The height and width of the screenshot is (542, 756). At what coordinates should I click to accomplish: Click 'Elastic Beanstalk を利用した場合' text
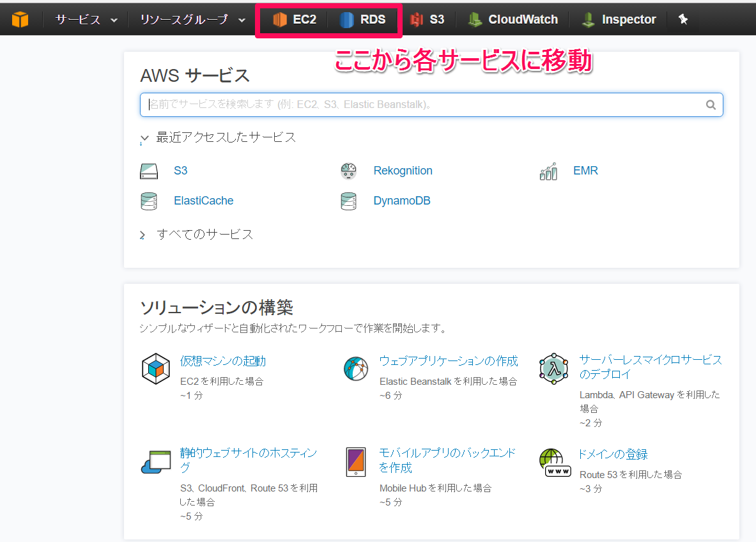(x=449, y=382)
